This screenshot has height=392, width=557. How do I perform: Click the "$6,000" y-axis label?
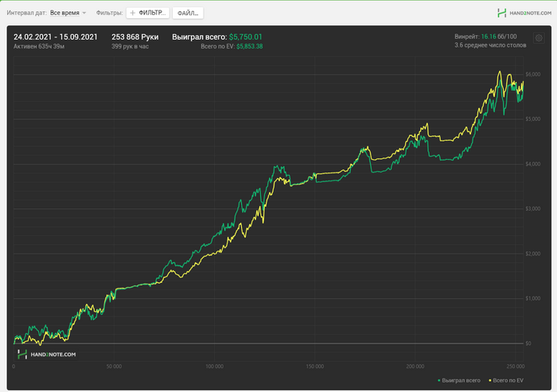tap(533, 74)
